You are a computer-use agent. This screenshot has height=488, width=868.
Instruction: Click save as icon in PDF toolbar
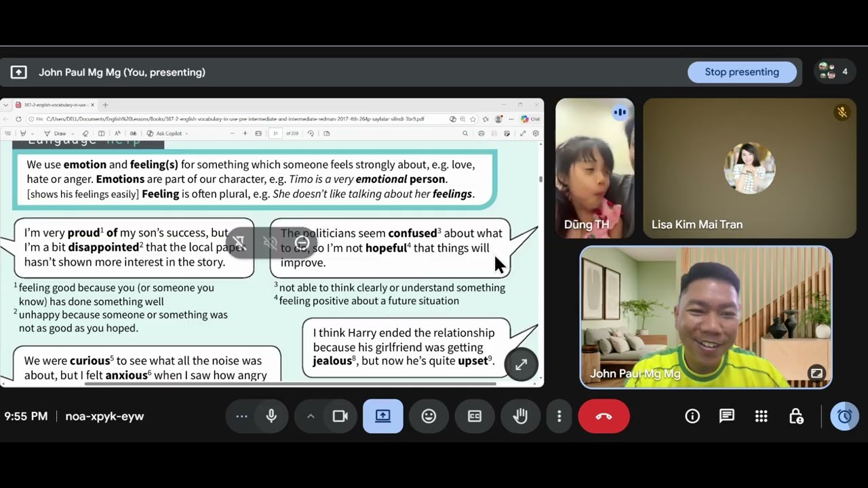(507, 134)
